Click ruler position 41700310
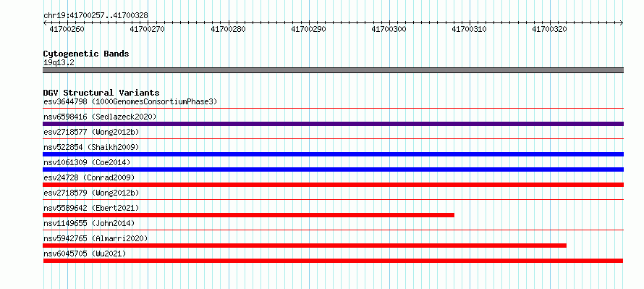The height and width of the screenshot is (289, 644). point(470,29)
